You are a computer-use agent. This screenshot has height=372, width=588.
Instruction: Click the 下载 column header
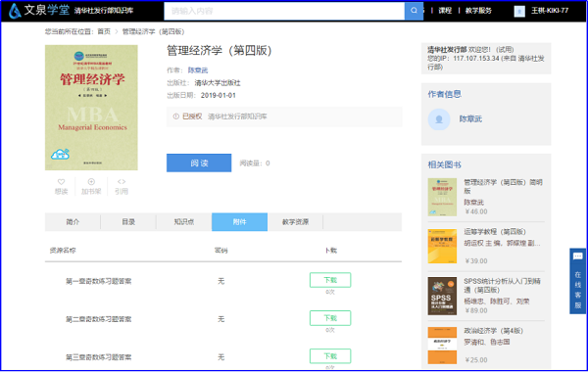[331, 251]
